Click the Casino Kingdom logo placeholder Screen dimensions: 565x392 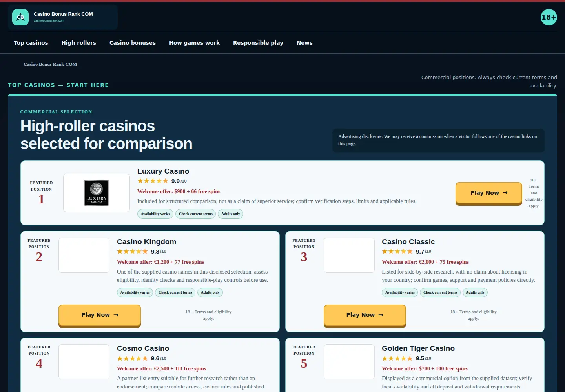tap(84, 255)
